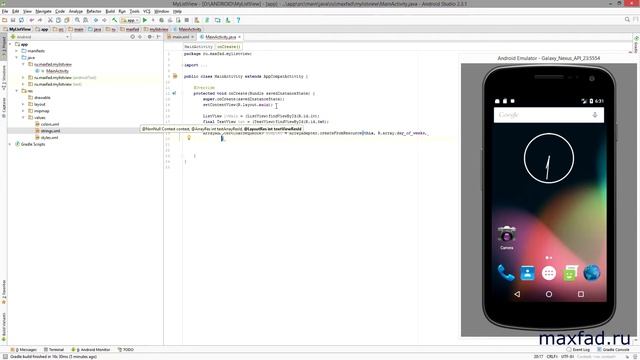
Task: Click onCreate() in editor breadcrumb
Action: tap(229, 47)
